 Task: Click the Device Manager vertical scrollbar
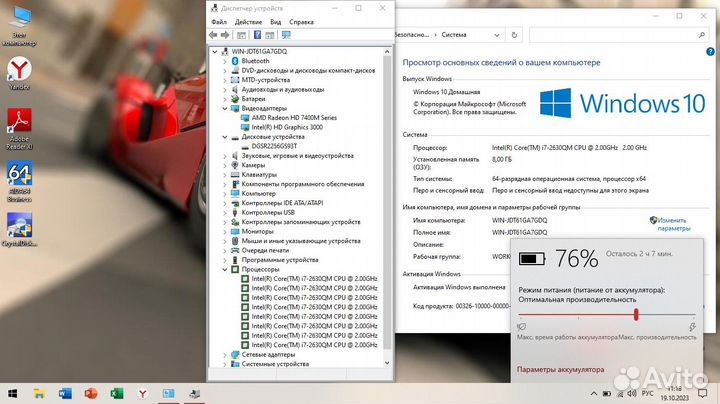click(387, 202)
